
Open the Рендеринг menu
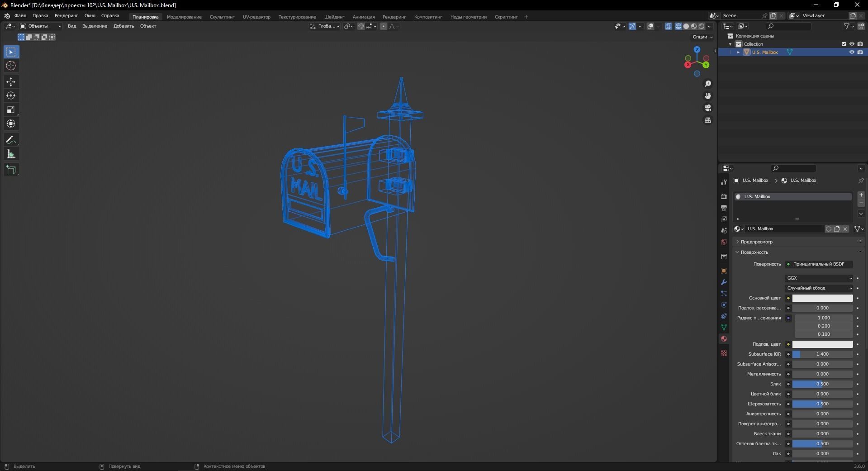(66, 16)
